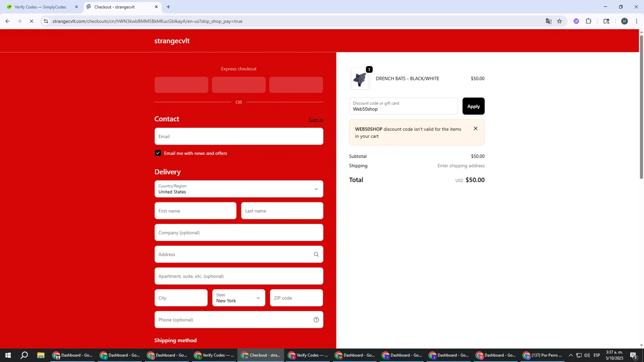Open the Extensions puzzle icon
Image resolution: width=644 pixels, height=362 pixels.
[x=589, y=21]
